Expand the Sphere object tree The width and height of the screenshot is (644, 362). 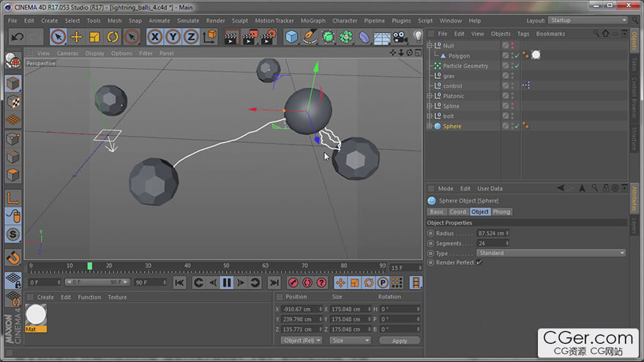tap(430, 126)
